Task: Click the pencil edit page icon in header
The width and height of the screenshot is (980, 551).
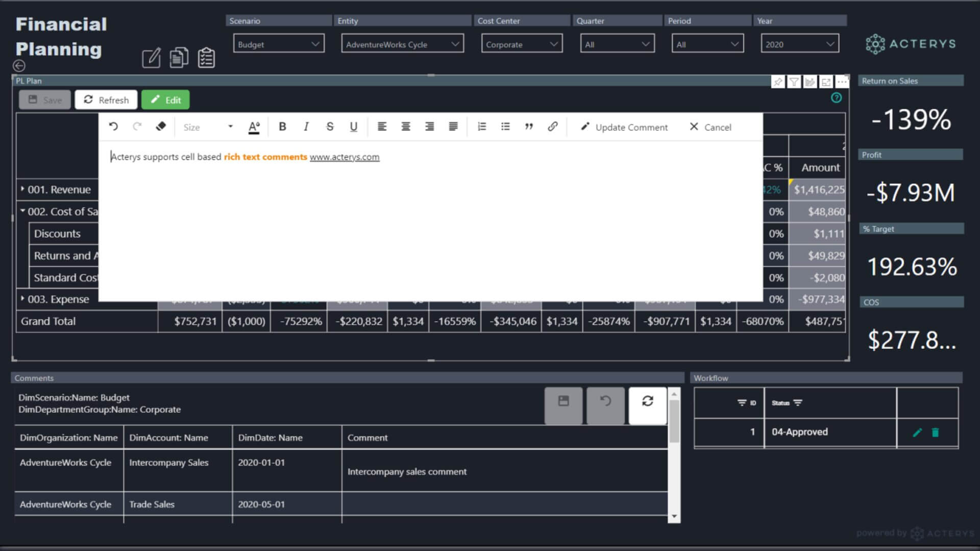Action: point(151,57)
